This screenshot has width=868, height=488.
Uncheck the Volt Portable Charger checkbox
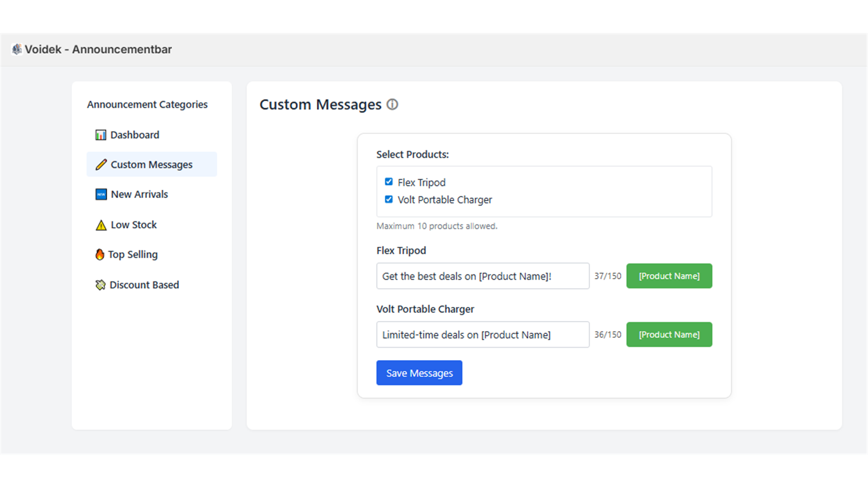[x=388, y=199]
